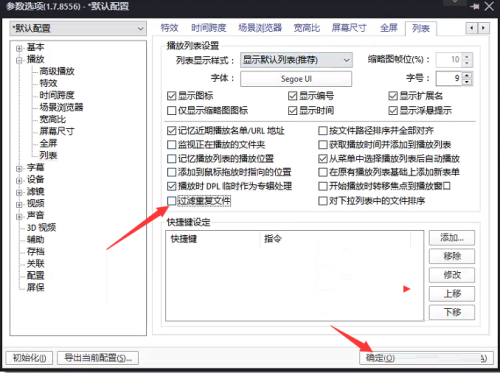Open the 列表显示样式 dropdown
The height and width of the screenshot is (373, 500).
296,60
